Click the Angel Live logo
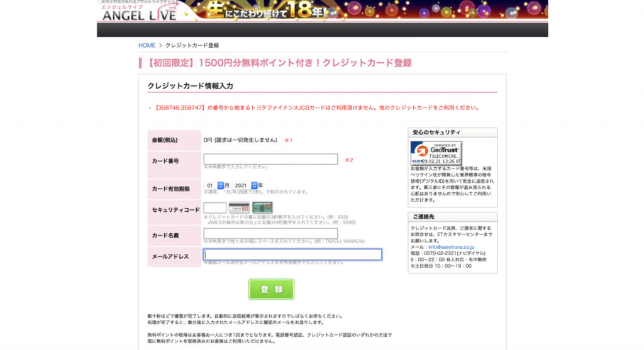The width and height of the screenshot is (644, 350). 140,11
